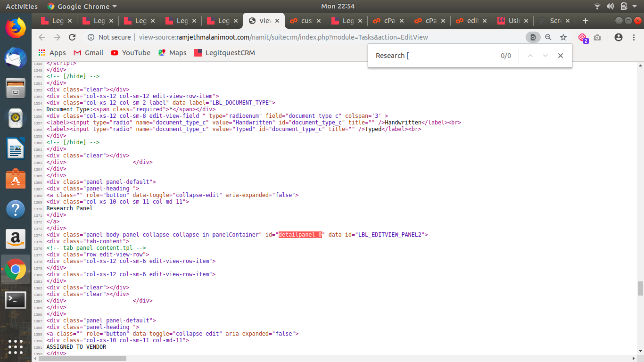Open the clock Mon 22:54 calendar
Viewport: 644px width, 362px height.
coord(338,6)
